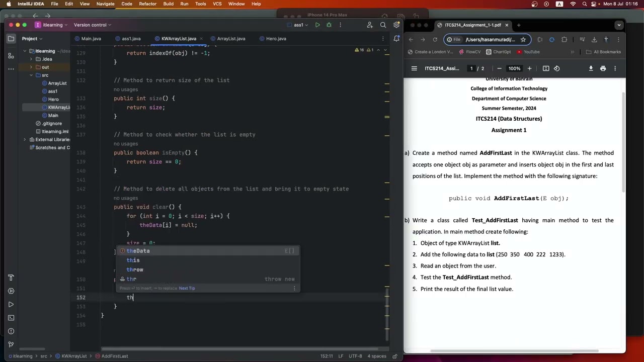Open the Build hammer tool window
644x362 pixels.
tap(11, 278)
